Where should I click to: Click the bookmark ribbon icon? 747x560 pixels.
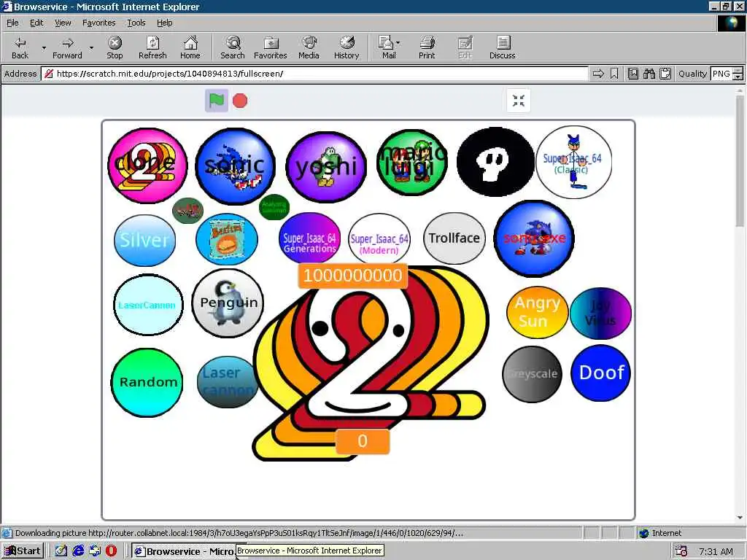tap(614, 74)
